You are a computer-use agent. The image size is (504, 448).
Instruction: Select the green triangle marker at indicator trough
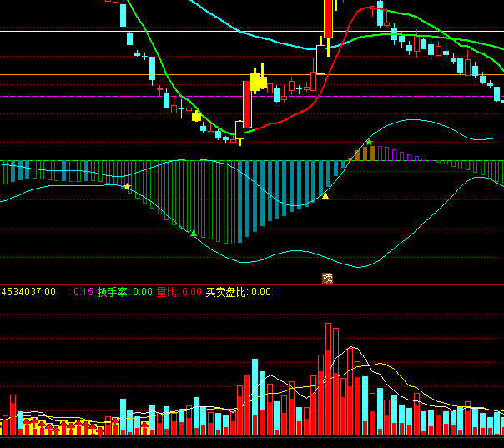pyautogui.click(x=194, y=234)
